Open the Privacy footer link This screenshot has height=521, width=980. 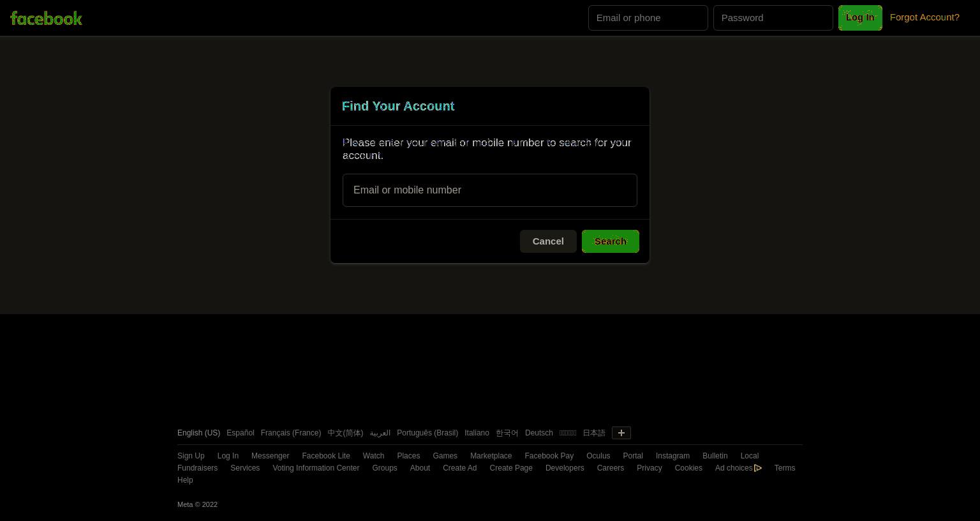click(x=650, y=468)
